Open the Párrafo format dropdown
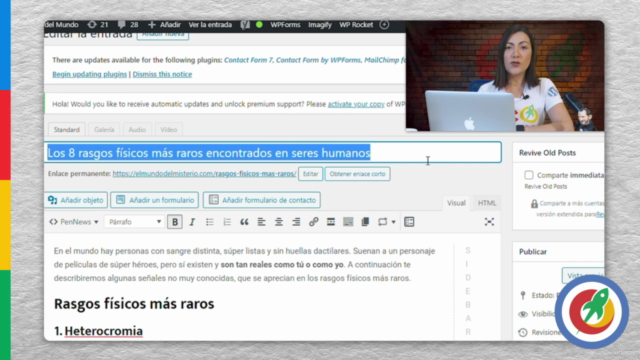This screenshot has height=360, width=640. (134, 222)
